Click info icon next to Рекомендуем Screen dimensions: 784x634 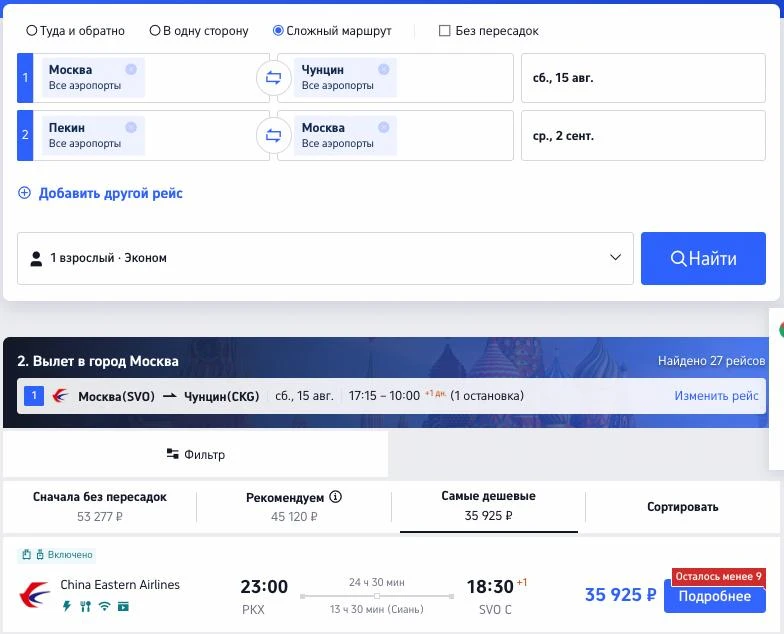point(336,497)
